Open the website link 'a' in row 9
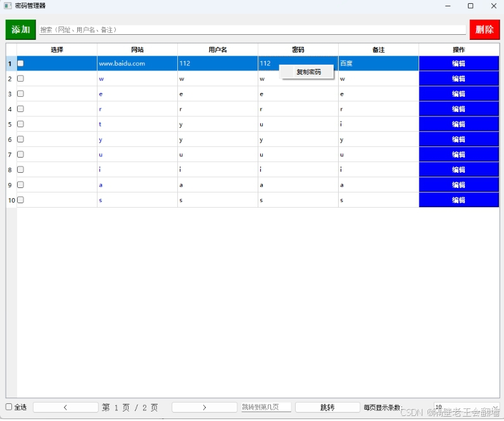Screen dimensions: 504x421 point(101,185)
